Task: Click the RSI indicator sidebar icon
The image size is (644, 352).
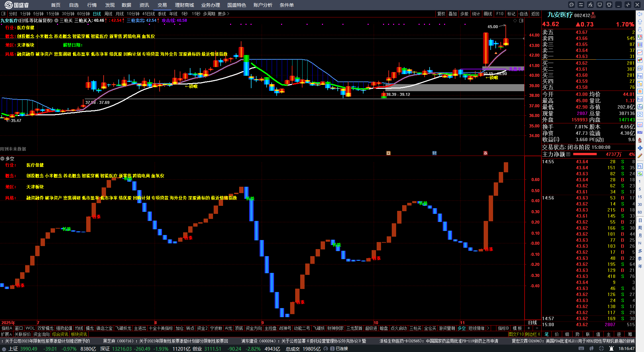Action: pos(640,132)
